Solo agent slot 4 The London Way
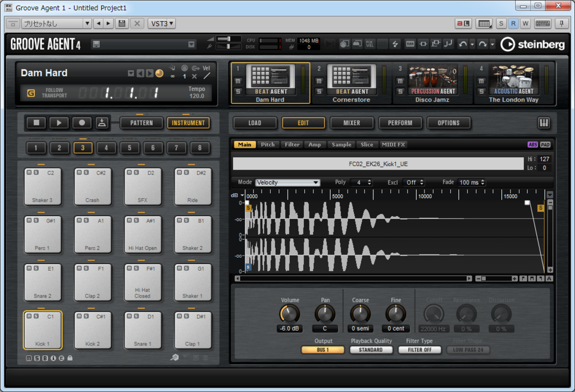The width and height of the screenshot is (575, 392). click(x=481, y=92)
